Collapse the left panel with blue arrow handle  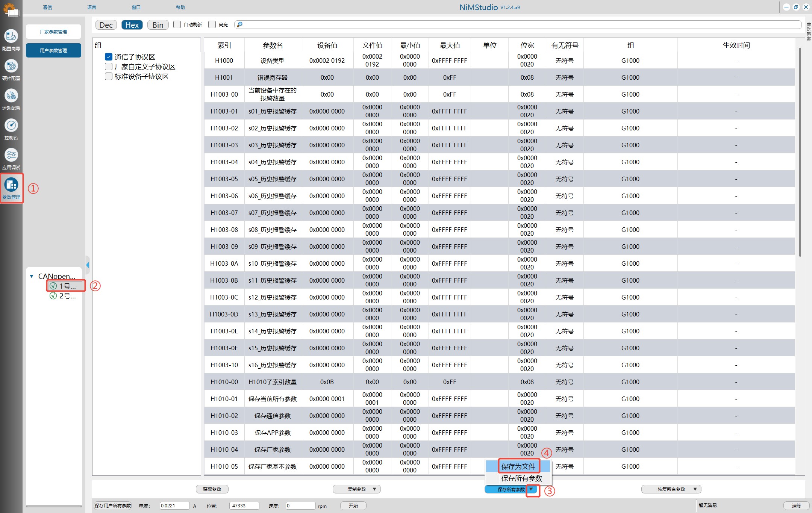tap(88, 265)
